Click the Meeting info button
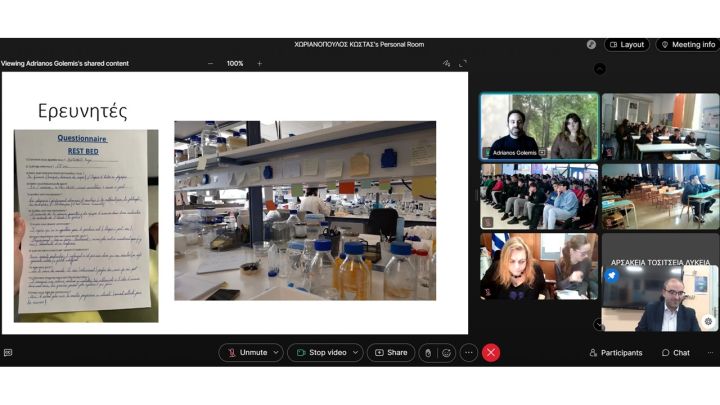 coord(687,44)
